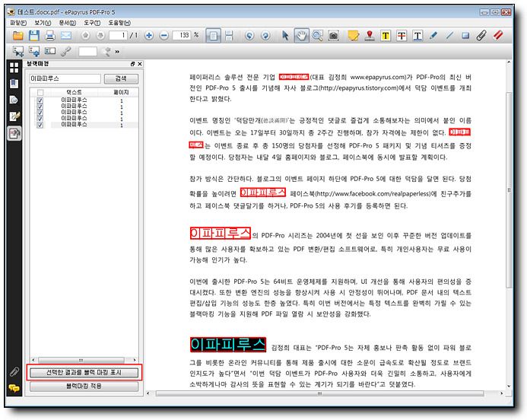The width and height of the screenshot is (527, 420).
Task: Rotate the page clockwise
Action: pos(265,35)
